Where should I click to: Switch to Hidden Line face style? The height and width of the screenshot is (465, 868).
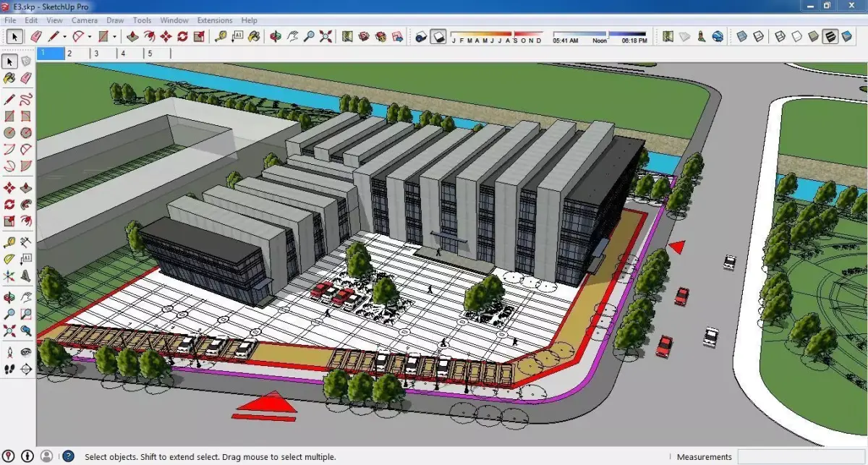796,36
